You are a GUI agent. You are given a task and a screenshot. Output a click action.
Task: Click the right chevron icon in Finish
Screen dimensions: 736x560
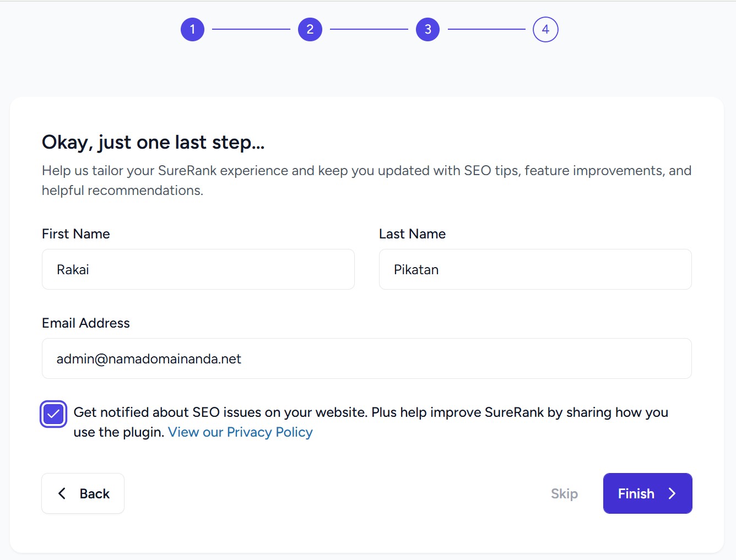point(672,493)
